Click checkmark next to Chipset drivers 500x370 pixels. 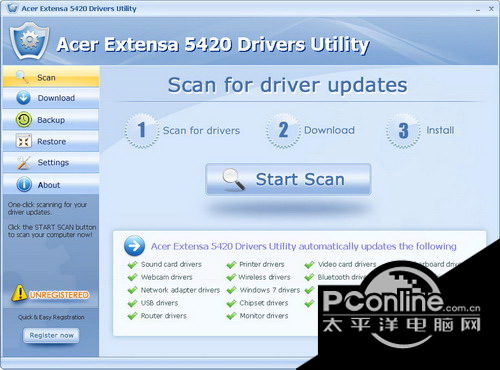231,303
